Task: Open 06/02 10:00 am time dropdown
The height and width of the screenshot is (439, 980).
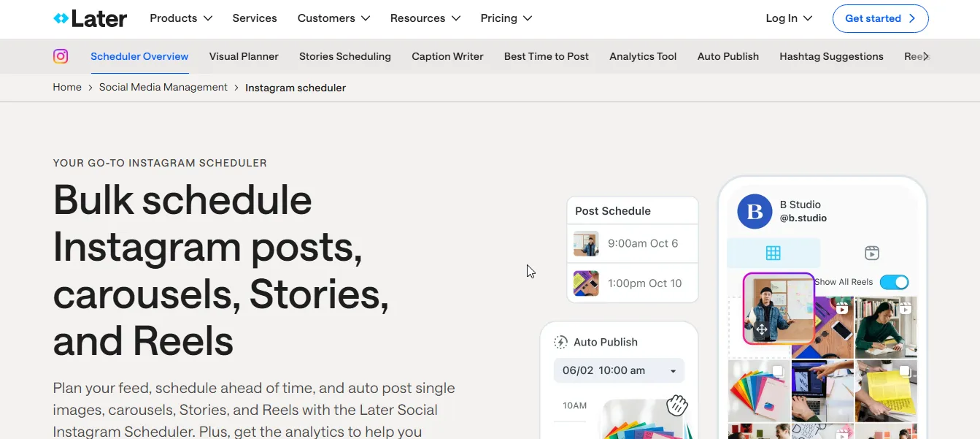Action: point(619,370)
